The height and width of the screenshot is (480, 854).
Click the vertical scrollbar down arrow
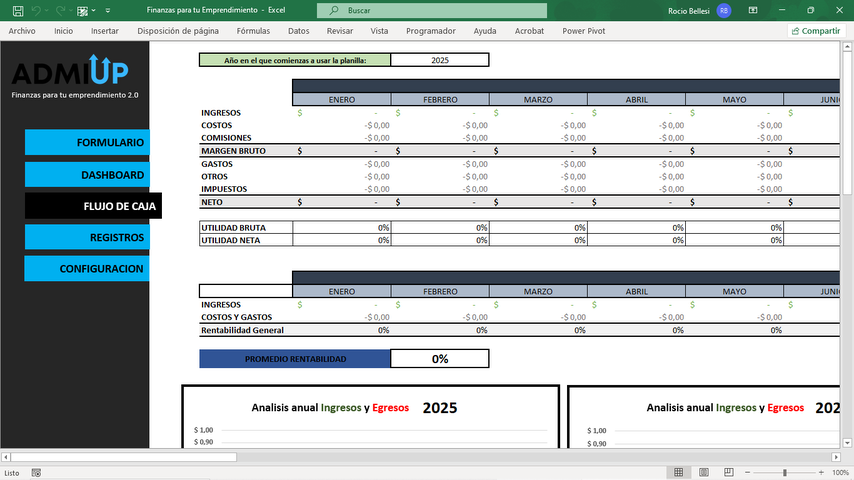click(x=847, y=443)
